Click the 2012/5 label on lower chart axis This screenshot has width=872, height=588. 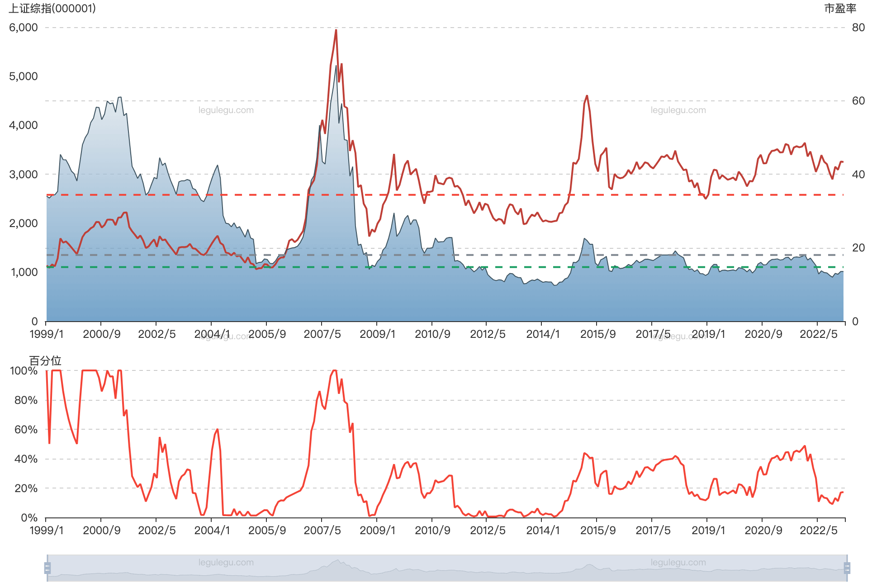(487, 530)
